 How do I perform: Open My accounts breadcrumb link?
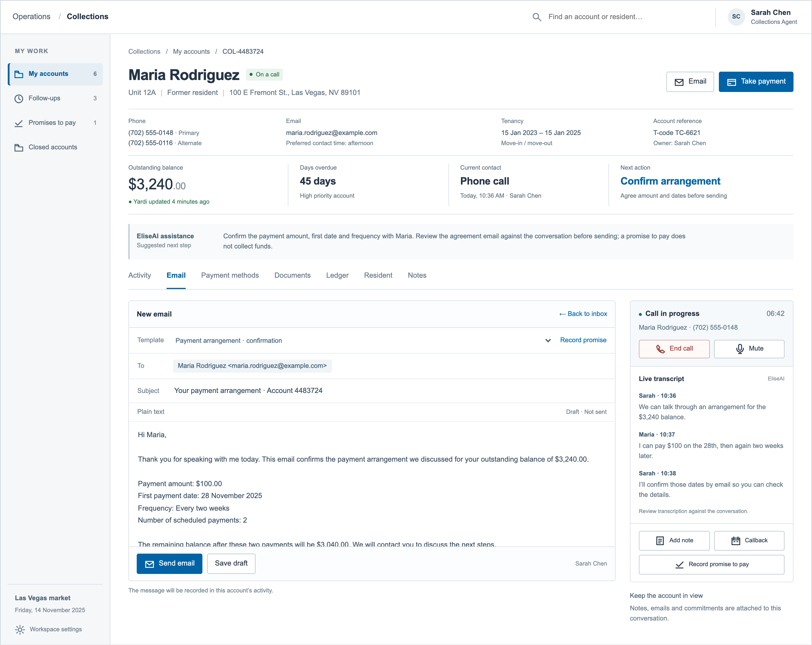coord(191,52)
